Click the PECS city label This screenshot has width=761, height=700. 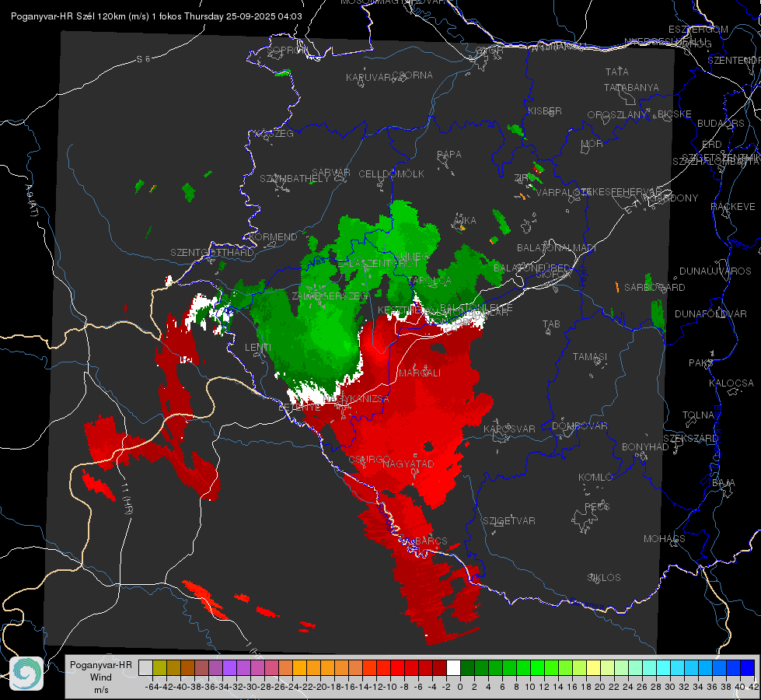pyautogui.click(x=596, y=506)
